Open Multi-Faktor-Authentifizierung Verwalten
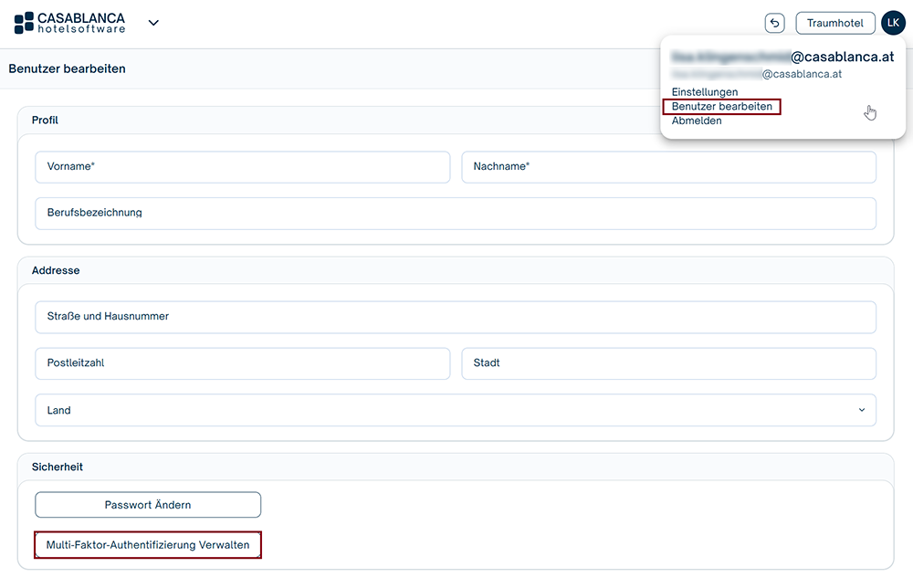The width and height of the screenshot is (913, 588). (x=148, y=545)
